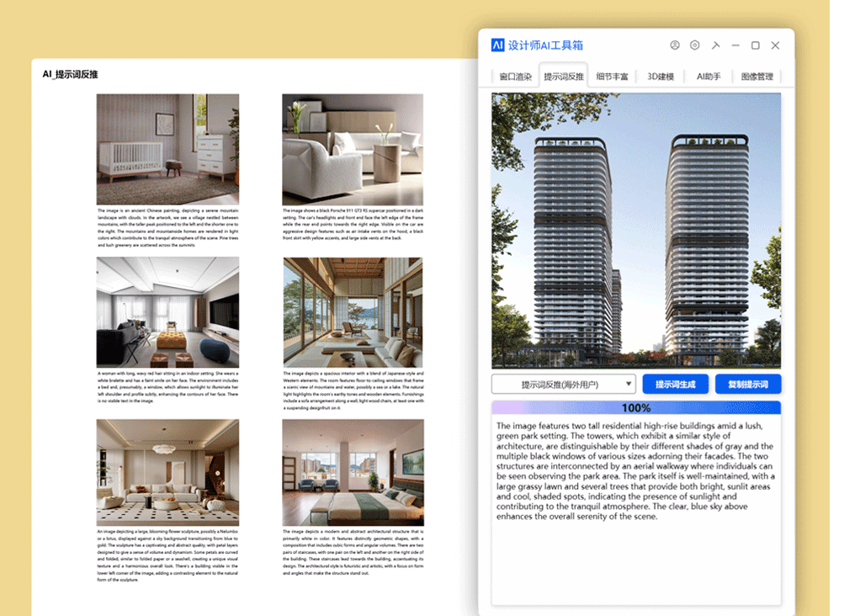Viewport: 860px width, 616px height.
Task: Open the user account icon
Action: pos(675,45)
